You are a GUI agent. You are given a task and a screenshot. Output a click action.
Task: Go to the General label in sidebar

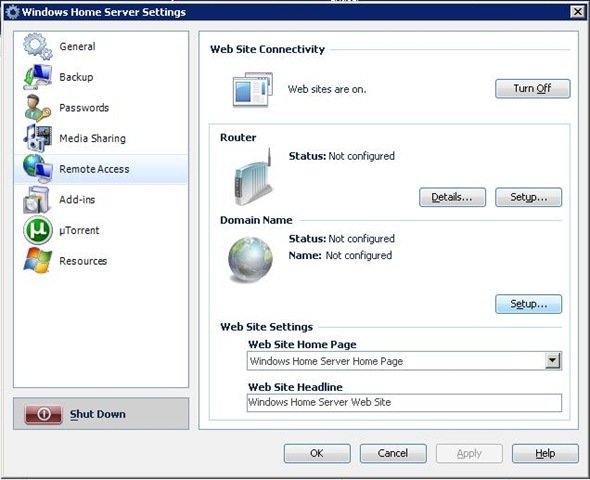77,46
